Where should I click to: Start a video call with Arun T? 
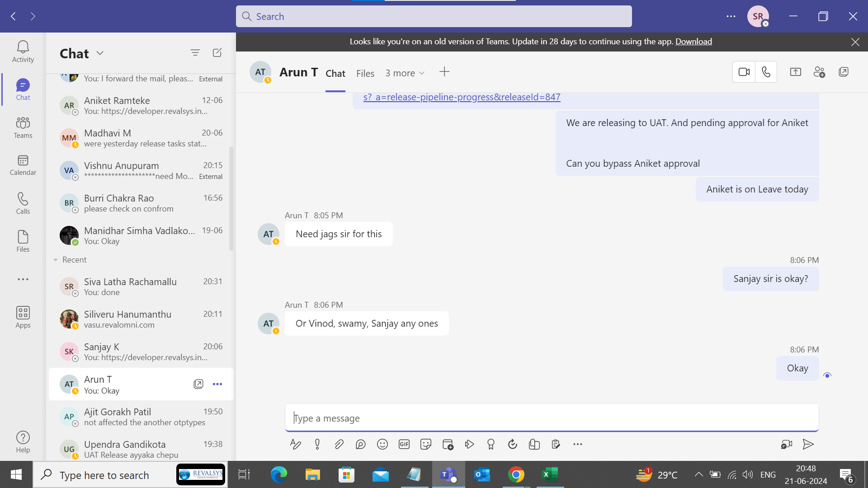tap(744, 72)
